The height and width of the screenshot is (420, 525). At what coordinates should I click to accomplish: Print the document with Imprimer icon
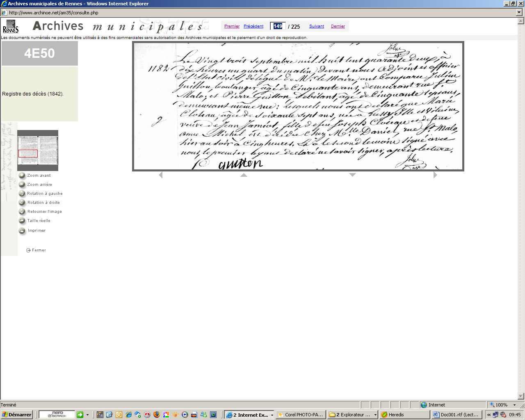[22, 231]
